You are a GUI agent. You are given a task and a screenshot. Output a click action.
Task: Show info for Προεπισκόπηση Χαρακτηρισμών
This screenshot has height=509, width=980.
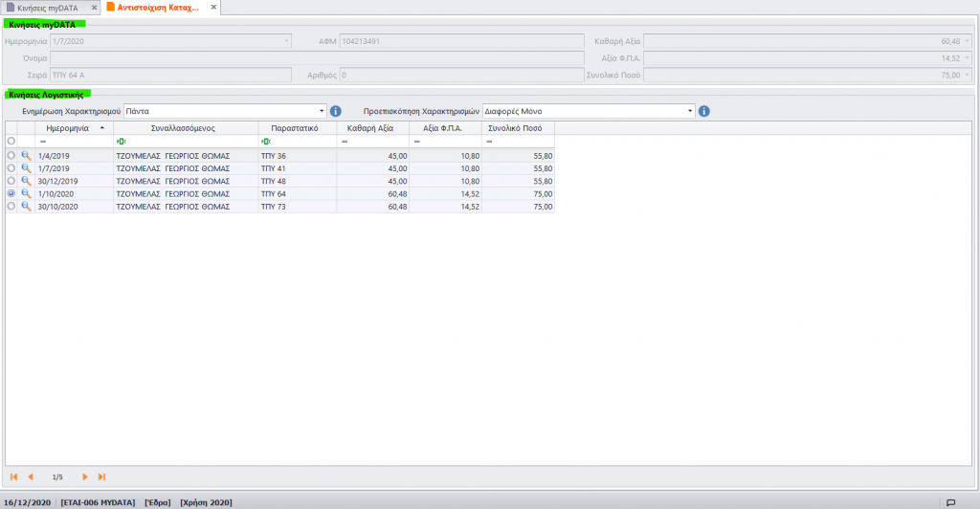tap(703, 111)
